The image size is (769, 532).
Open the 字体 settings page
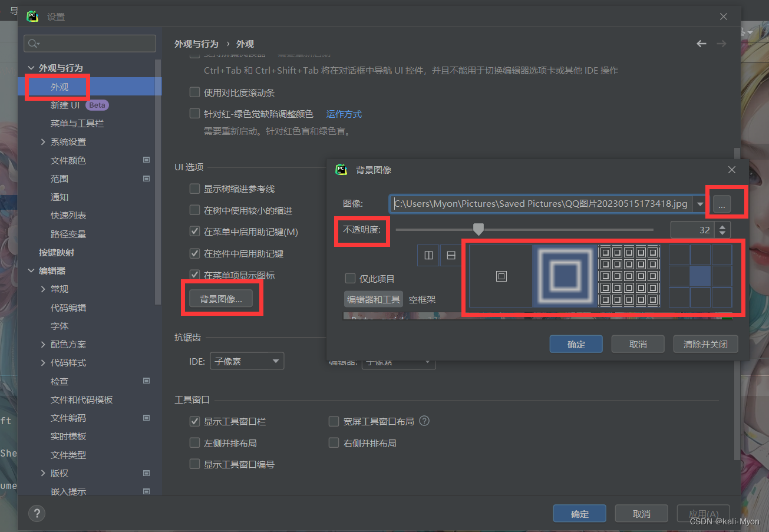pos(60,326)
